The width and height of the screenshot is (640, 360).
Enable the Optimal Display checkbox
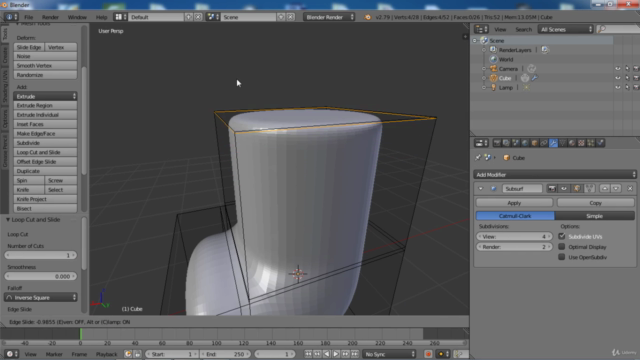[x=562, y=247]
